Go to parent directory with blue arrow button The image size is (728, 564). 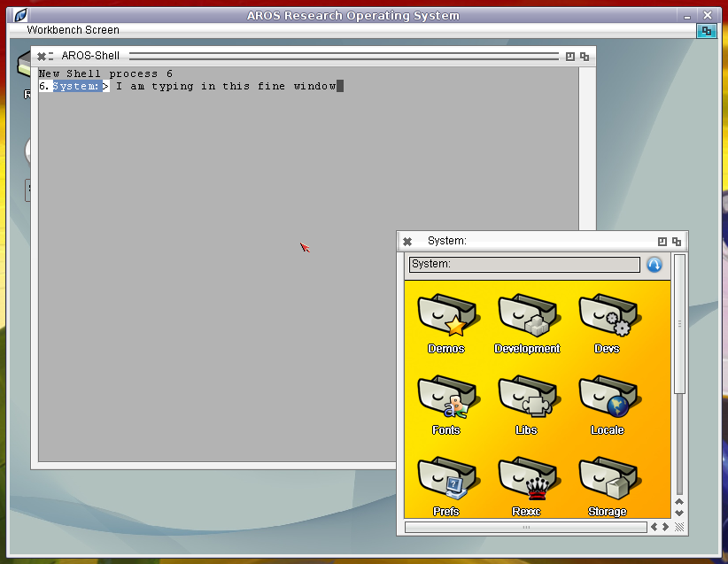click(x=654, y=265)
